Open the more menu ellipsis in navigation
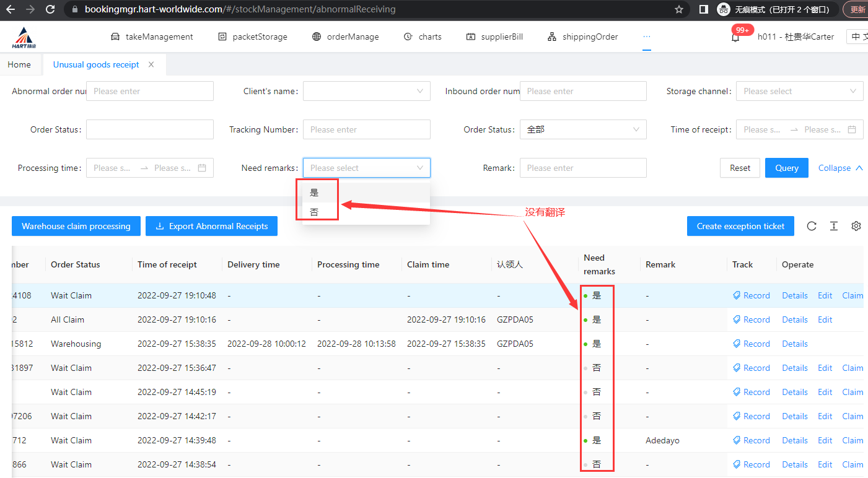Screen dimensions: 868x478 coord(647,37)
